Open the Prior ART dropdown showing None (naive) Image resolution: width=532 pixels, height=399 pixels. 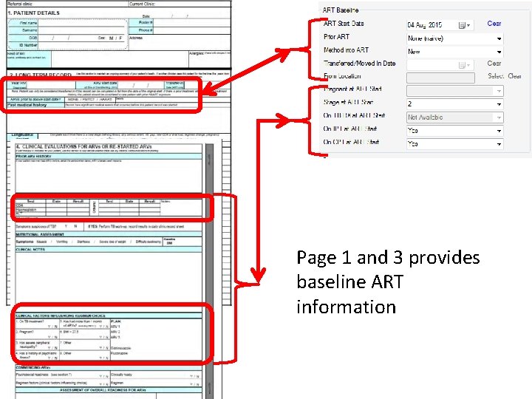454,38
